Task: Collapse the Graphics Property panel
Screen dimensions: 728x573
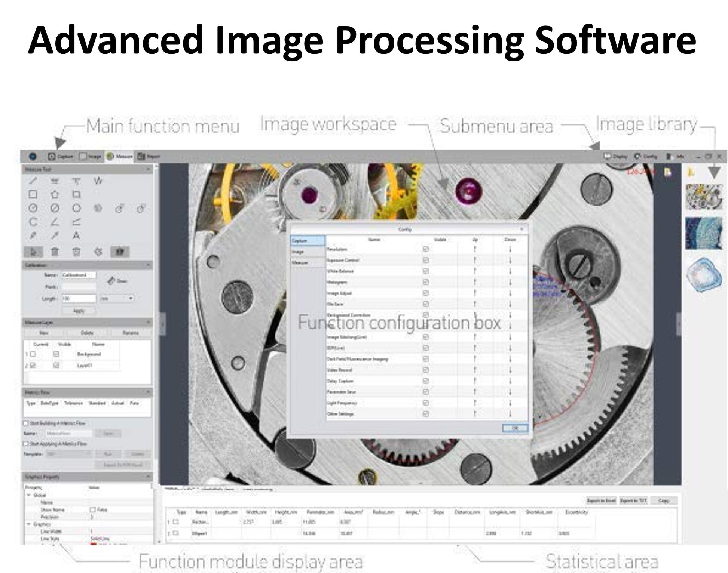Action: pyautogui.click(x=148, y=477)
